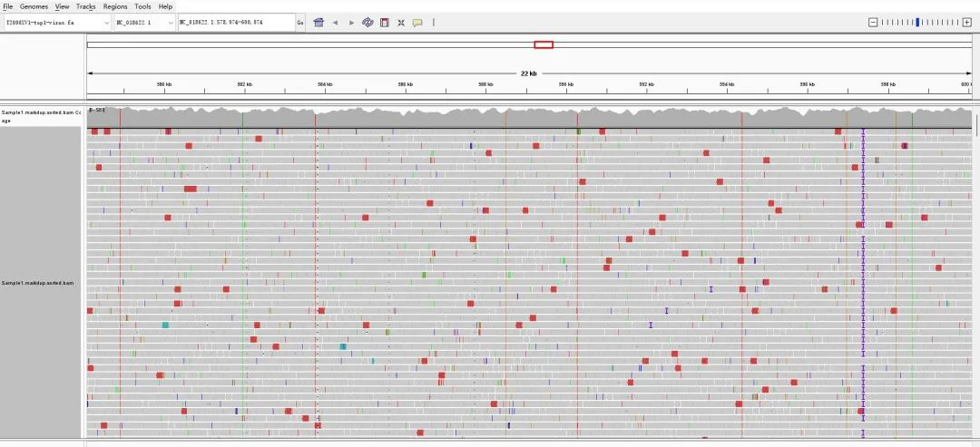Click the gray coverage histogram track

529,117
